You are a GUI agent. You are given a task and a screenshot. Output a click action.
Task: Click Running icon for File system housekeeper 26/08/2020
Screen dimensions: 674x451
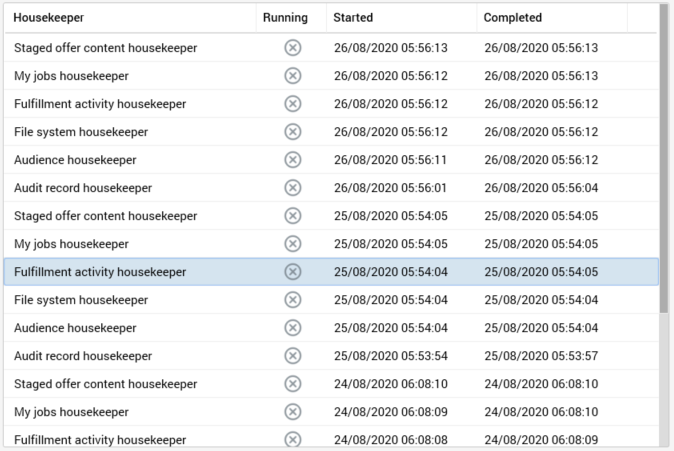pos(292,132)
